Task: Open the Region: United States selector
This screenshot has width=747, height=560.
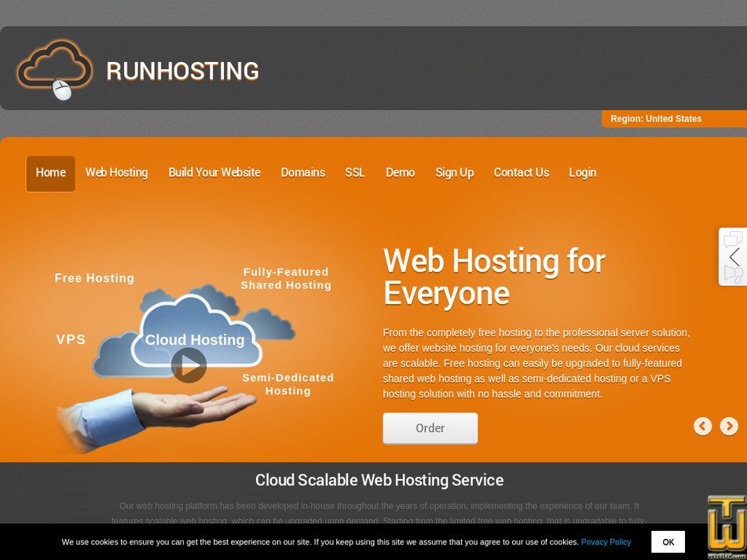Action: tap(673, 119)
